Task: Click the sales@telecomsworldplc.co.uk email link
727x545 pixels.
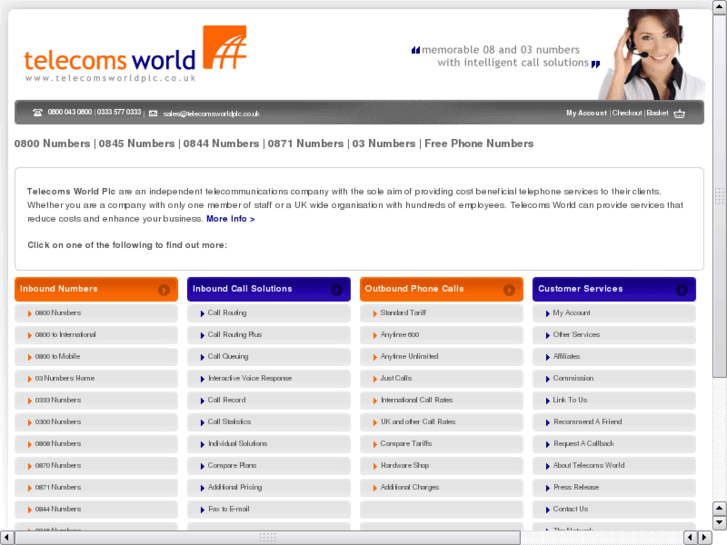Action: [211, 114]
